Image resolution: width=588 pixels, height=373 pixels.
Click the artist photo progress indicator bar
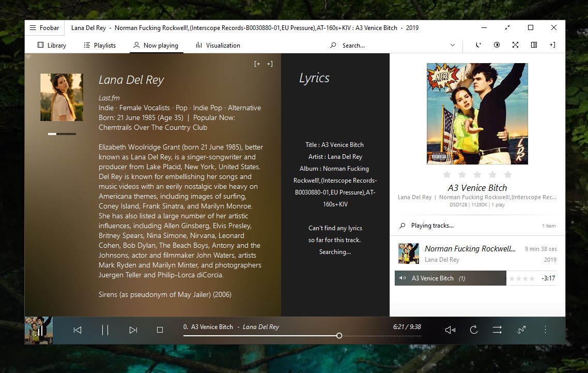tap(62, 133)
